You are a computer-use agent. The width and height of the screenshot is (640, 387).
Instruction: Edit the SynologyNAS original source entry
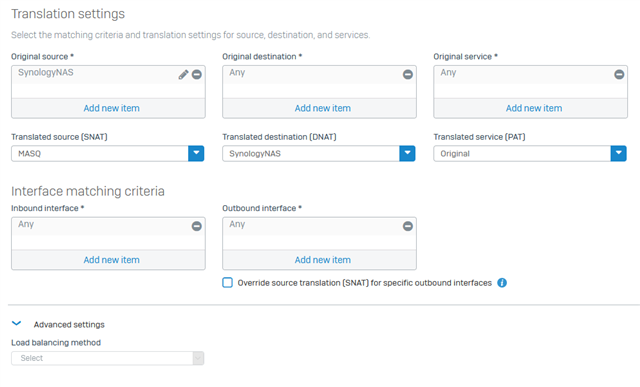tap(183, 75)
